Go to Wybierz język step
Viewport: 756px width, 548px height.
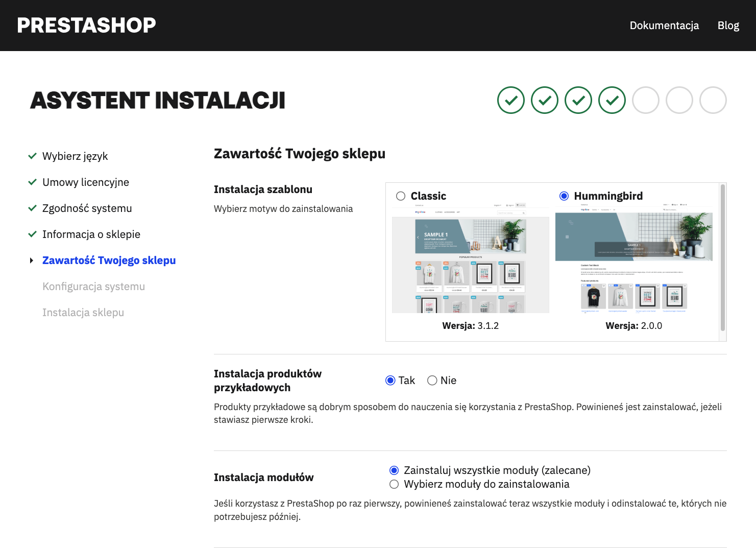tap(75, 156)
